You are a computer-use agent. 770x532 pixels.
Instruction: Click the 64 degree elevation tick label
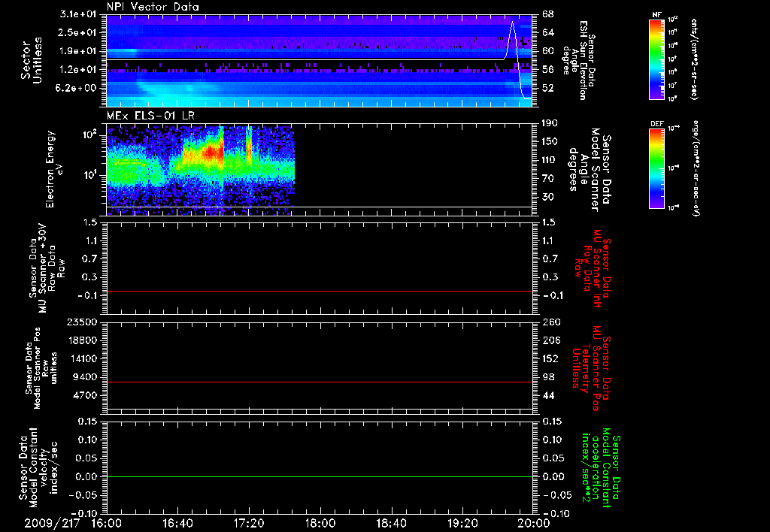click(x=548, y=32)
